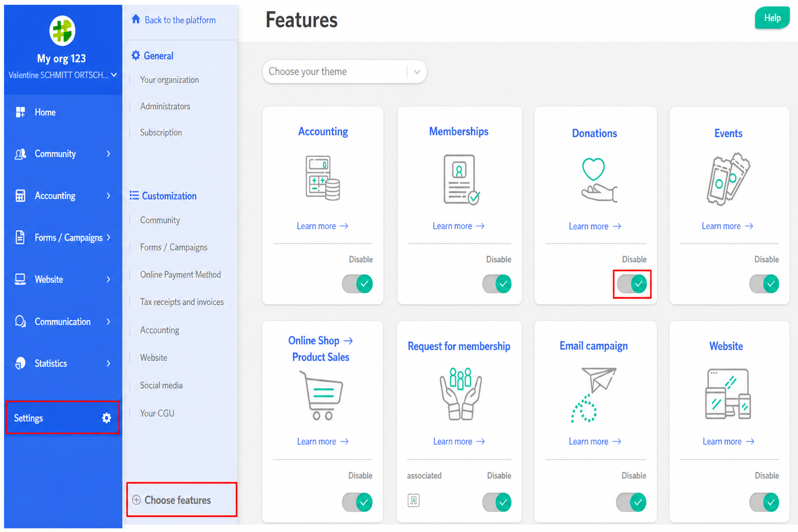Select Online Payment Method menu item
Viewport: 798px width, 532px height.
click(x=180, y=274)
